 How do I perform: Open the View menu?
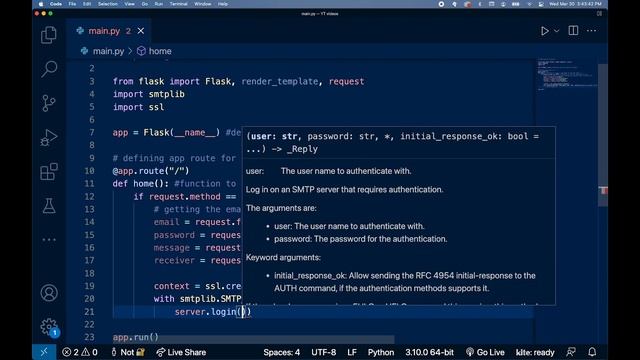tap(129, 4)
